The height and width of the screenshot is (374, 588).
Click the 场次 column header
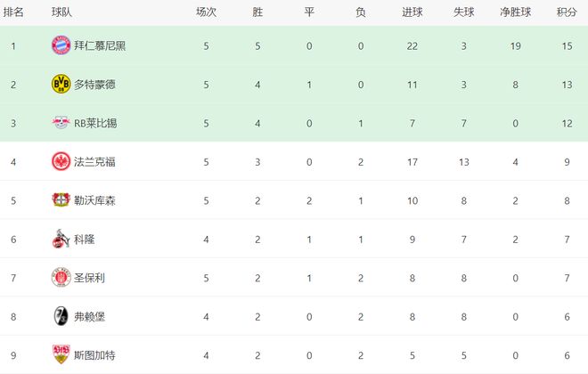click(x=206, y=12)
